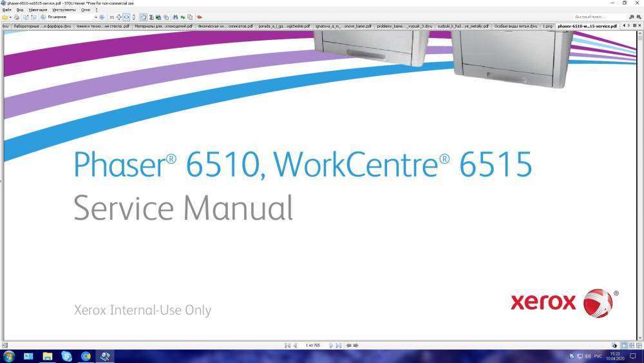Toggle continuous page layout in status bar
Image resolution: width=644 pixels, height=363 pixels.
631,346
